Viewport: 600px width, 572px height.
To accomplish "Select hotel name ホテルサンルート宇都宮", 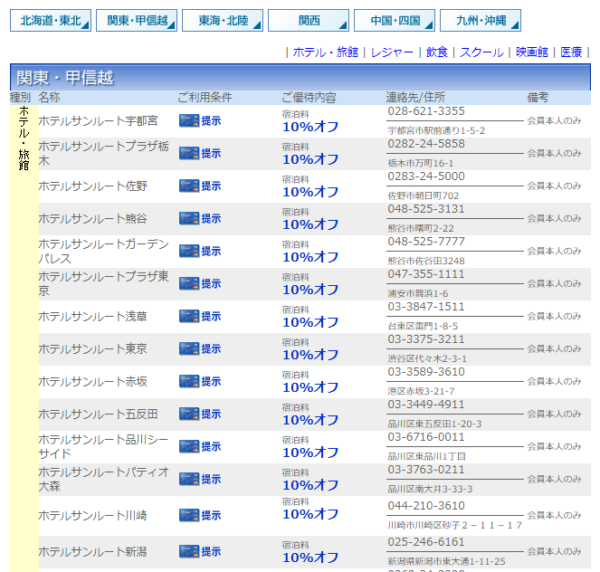I will (x=98, y=121).
